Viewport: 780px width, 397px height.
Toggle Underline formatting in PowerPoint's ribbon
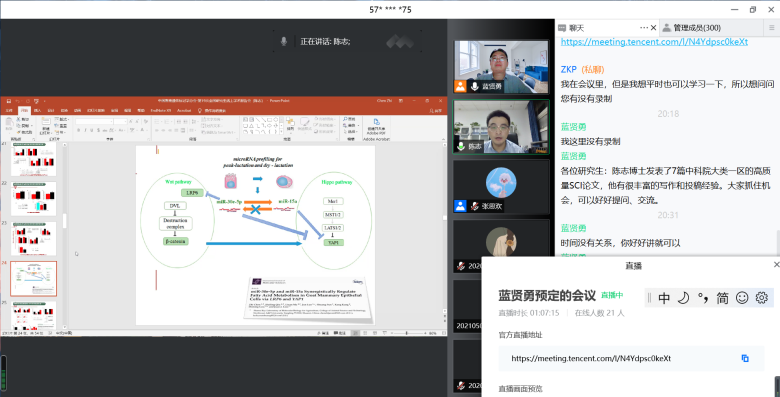click(92, 130)
